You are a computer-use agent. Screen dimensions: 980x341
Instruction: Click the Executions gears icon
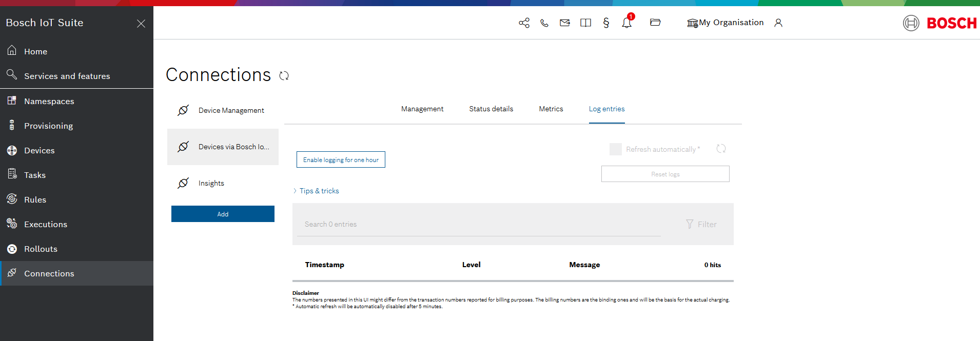pyautogui.click(x=12, y=224)
